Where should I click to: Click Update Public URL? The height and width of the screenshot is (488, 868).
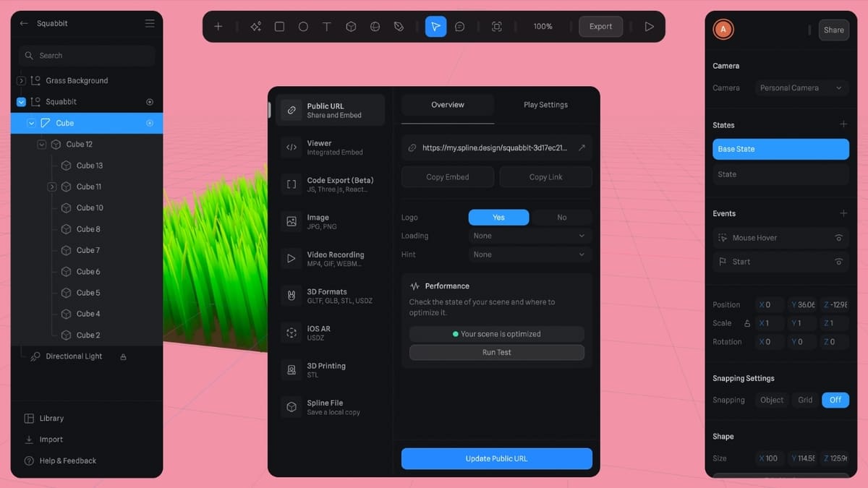click(496, 458)
